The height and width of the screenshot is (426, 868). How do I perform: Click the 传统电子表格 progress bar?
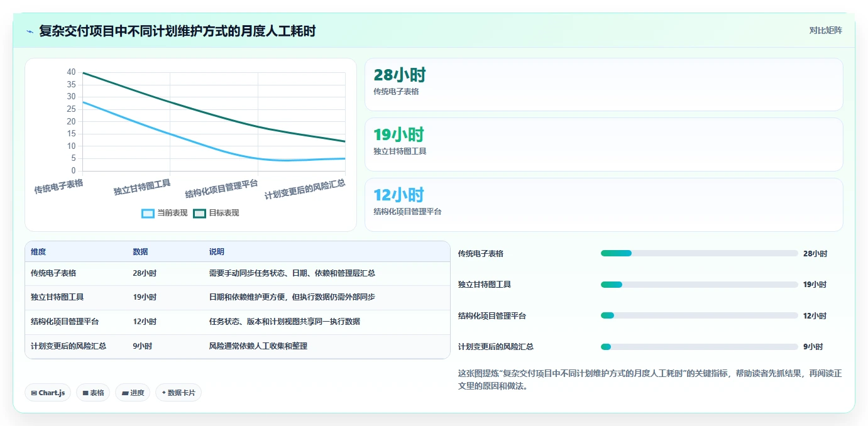(699, 253)
